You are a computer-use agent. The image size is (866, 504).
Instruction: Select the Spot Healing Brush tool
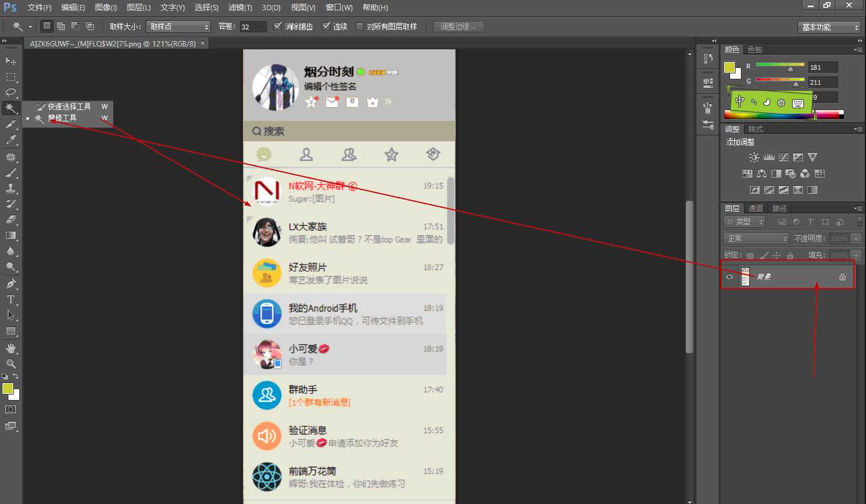[x=11, y=156]
